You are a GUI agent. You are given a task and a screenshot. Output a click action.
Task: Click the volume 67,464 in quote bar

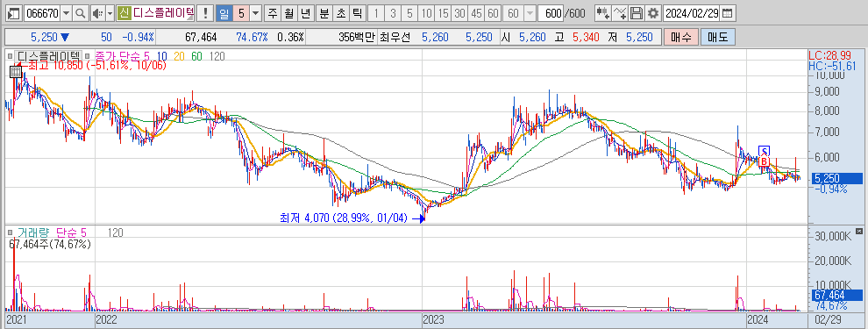point(201,37)
